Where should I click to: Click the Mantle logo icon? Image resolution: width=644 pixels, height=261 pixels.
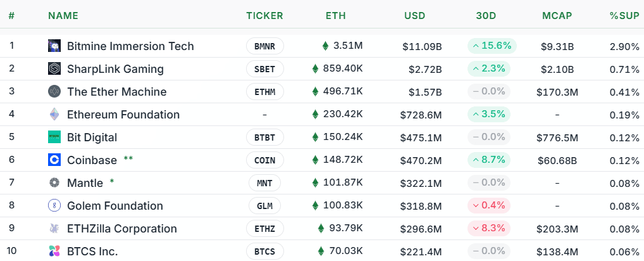tap(54, 183)
